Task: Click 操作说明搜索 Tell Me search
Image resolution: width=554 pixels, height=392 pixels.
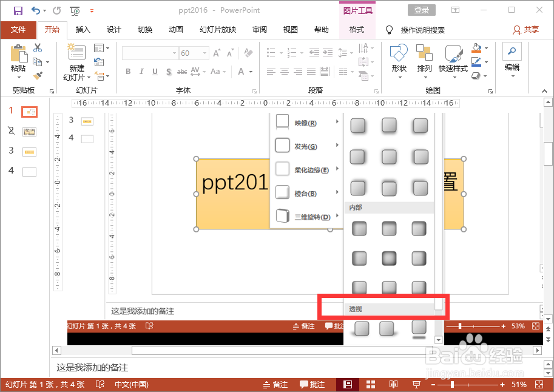Action: 415,30
